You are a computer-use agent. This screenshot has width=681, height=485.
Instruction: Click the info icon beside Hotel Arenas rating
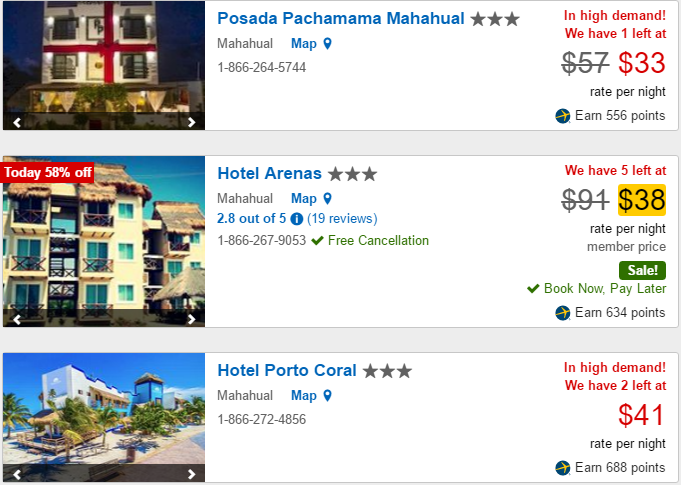pyautogui.click(x=296, y=219)
